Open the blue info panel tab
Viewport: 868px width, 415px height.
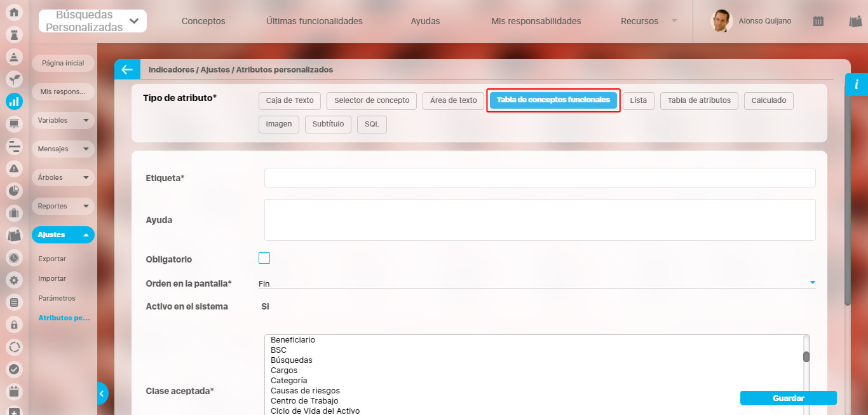[x=857, y=85]
